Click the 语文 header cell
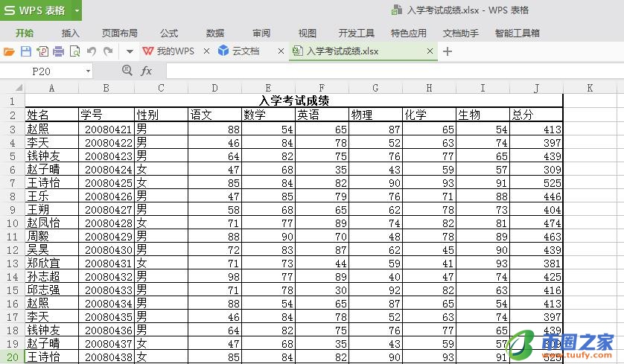 (x=215, y=115)
